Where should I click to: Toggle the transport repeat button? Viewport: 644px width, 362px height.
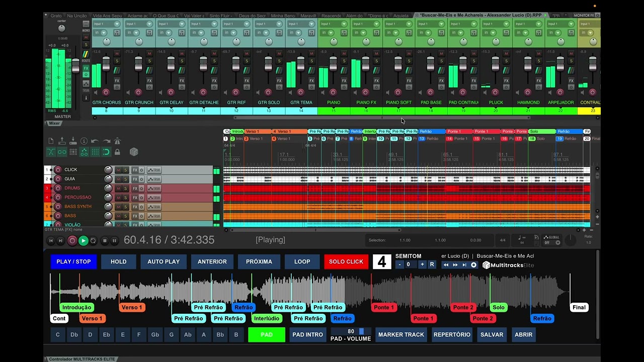[93, 241]
